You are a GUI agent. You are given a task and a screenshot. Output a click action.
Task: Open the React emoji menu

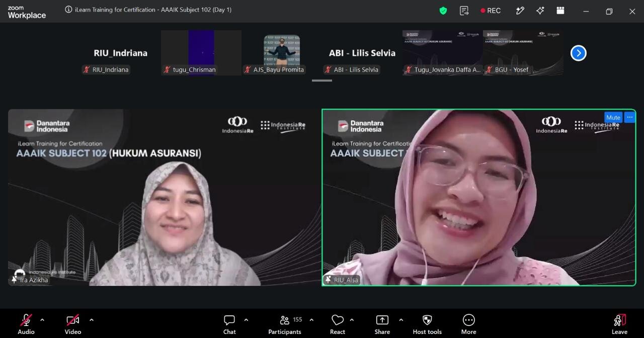(x=338, y=324)
